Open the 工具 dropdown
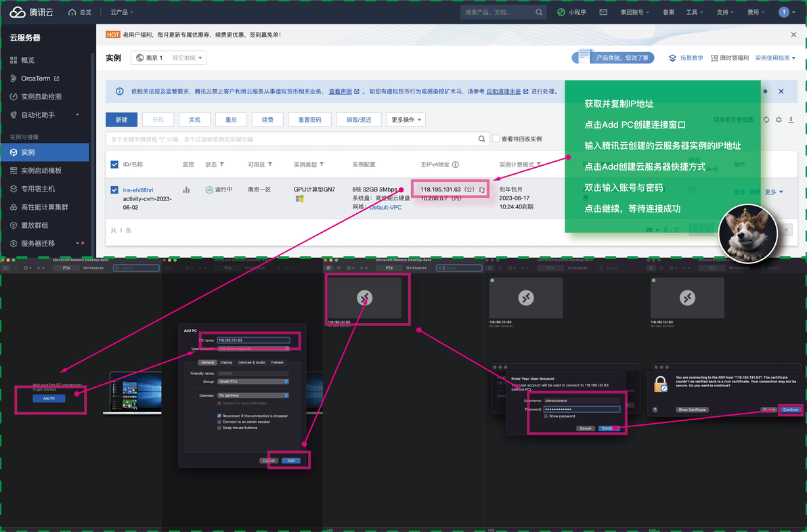The height and width of the screenshot is (532, 807). (x=695, y=12)
